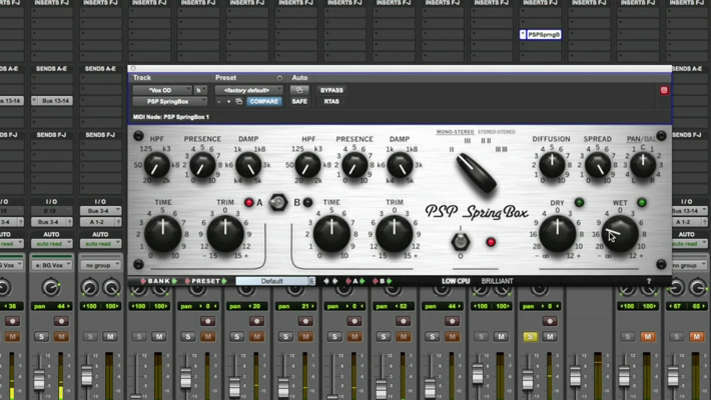The image size is (711, 400).
Task: Open the Default preset list in bottom bar
Action: coord(275,281)
